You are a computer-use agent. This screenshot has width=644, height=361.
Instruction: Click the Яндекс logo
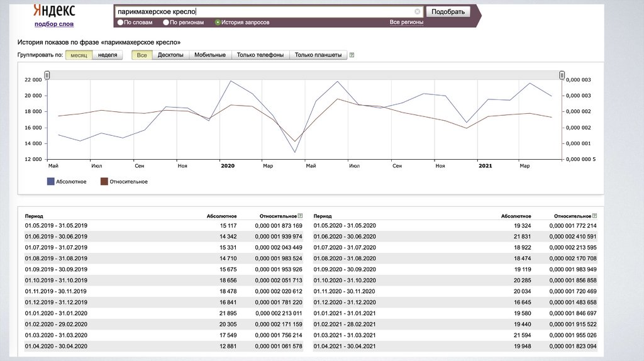tap(54, 11)
